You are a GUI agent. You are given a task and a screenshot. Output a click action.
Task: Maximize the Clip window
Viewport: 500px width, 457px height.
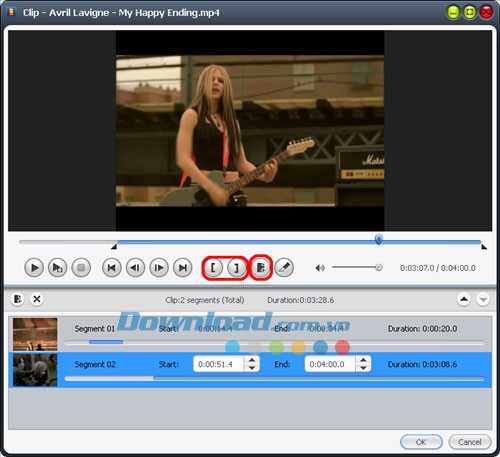470,13
